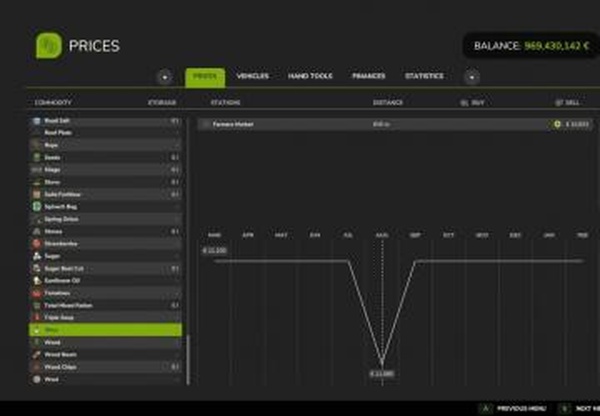Select the Stones commodity row

click(106, 232)
